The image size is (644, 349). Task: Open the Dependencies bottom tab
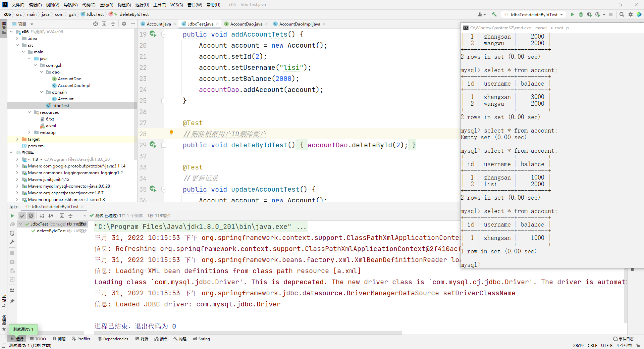(x=113, y=339)
